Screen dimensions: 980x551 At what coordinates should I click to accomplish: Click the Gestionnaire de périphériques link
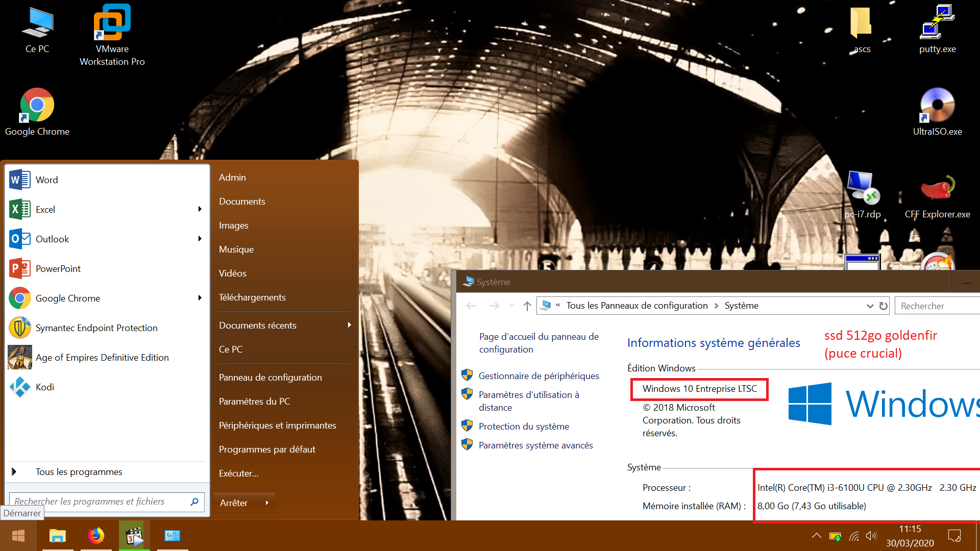(538, 376)
